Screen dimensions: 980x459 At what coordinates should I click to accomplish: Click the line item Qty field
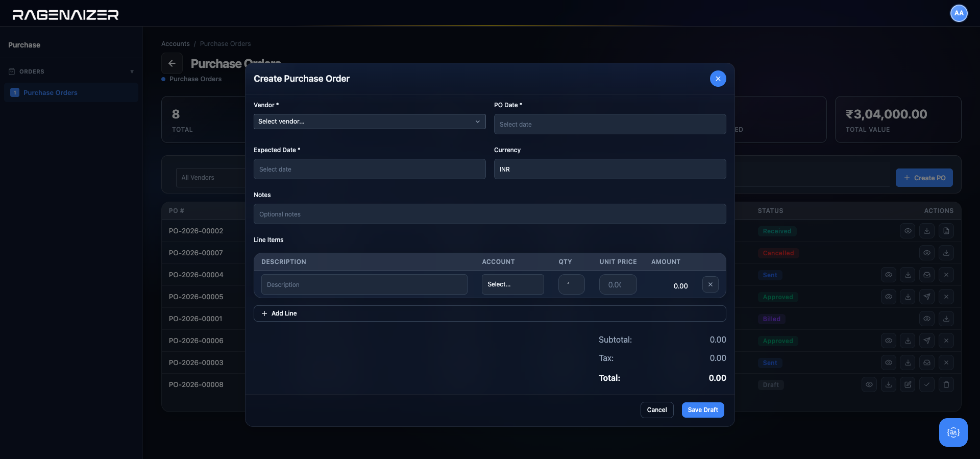[572, 284]
